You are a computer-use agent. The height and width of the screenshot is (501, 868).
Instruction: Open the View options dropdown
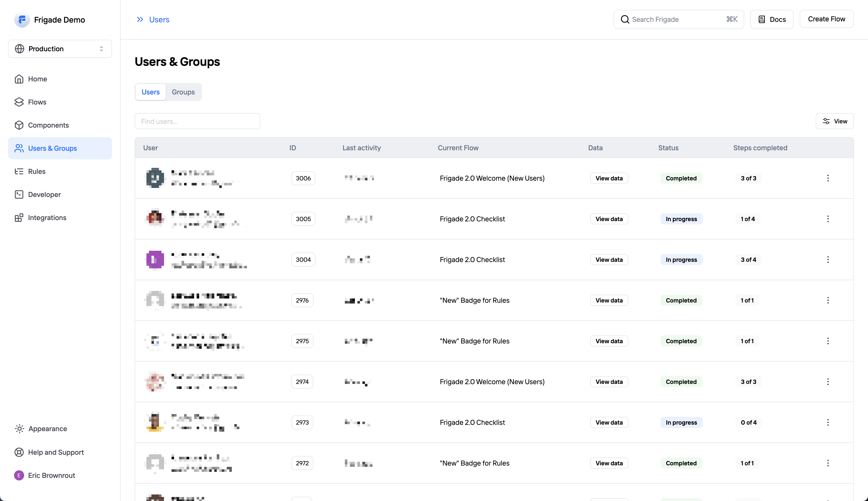[x=834, y=121]
